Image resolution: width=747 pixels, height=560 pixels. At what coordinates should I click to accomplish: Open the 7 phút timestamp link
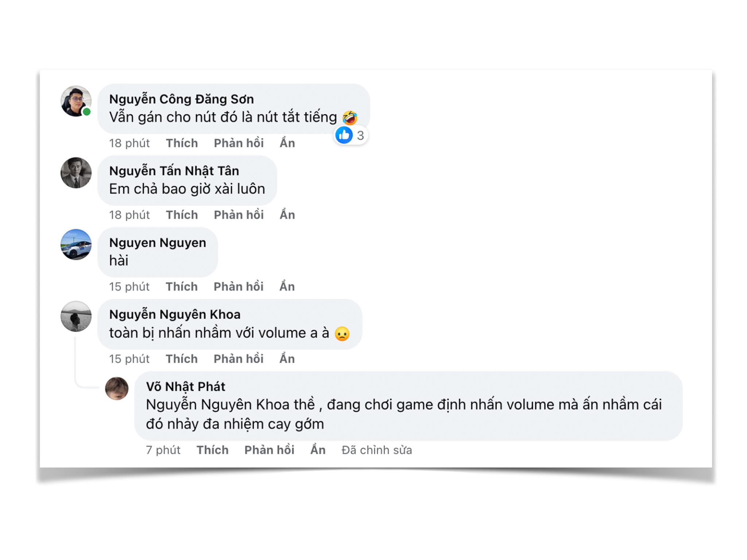tap(163, 450)
